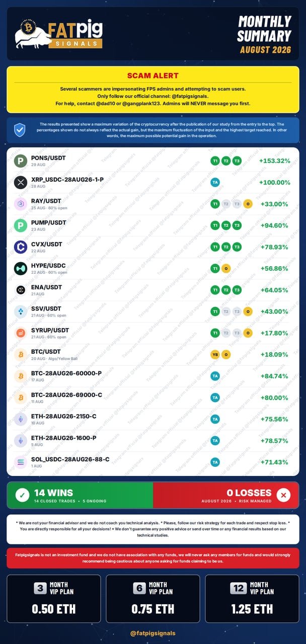Open the @fatpigsignals link at bottom
This screenshot has width=306, height=644.
pos(153,633)
